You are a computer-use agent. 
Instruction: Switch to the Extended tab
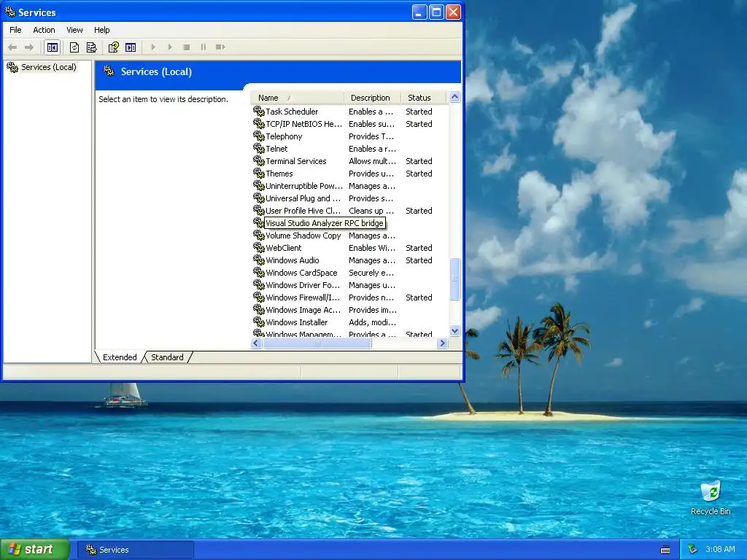pyautogui.click(x=120, y=357)
